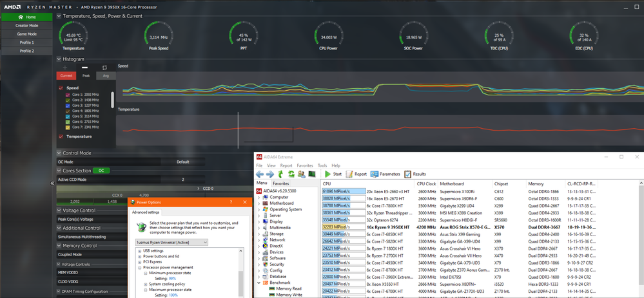Click the AIDA64 green chip toolbar icon
This screenshot has width=644, height=298.
click(312, 174)
